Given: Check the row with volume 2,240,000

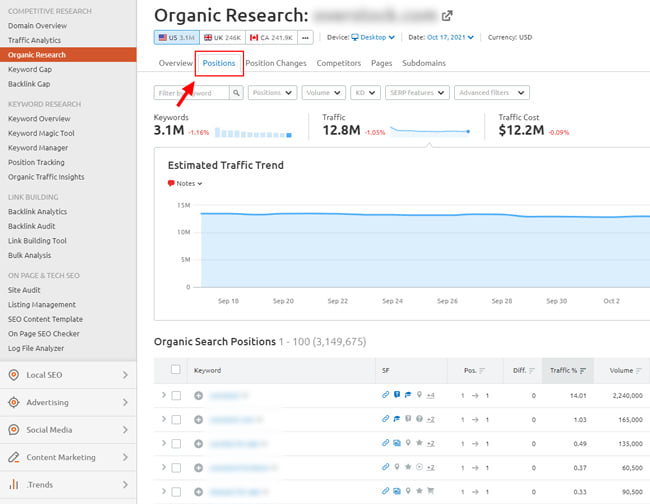Looking at the screenshot, I should (176, 396).
